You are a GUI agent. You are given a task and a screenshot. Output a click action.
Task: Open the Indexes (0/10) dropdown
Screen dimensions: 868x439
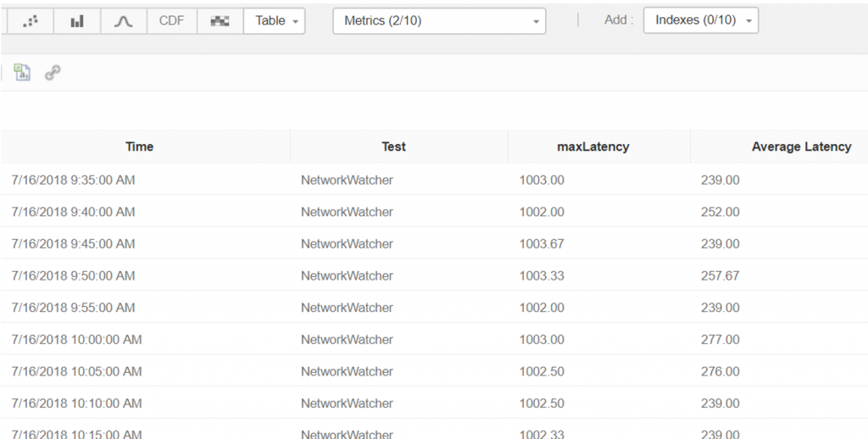tap(701, 20)
